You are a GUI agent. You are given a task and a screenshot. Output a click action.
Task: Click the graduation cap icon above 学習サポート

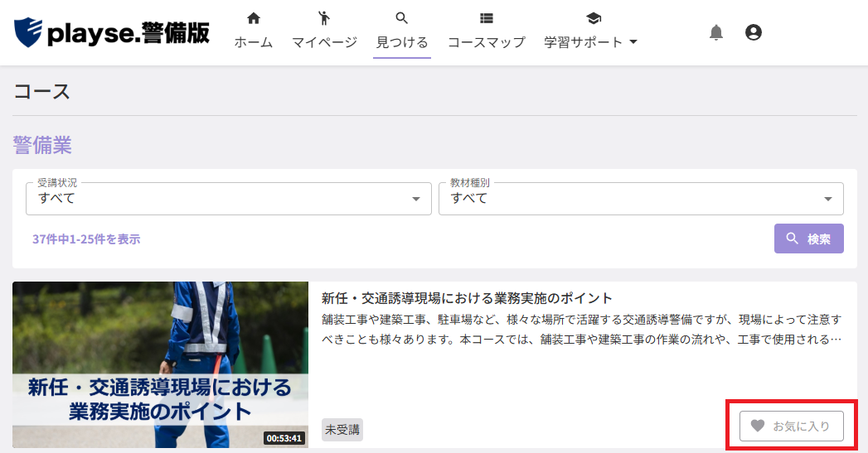click(x=594, y=18)
